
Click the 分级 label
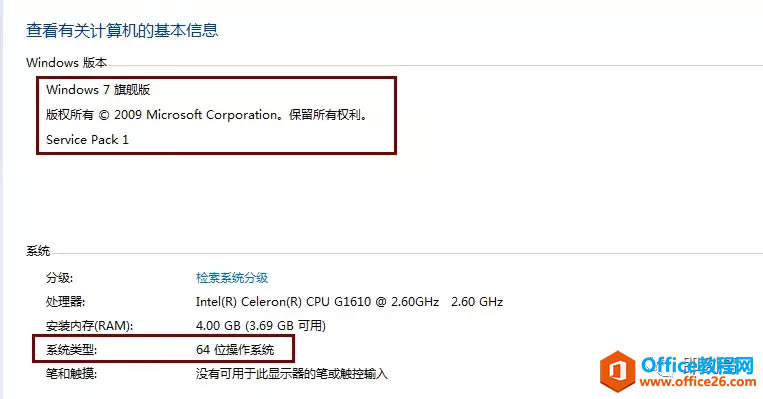click(59, 278)
